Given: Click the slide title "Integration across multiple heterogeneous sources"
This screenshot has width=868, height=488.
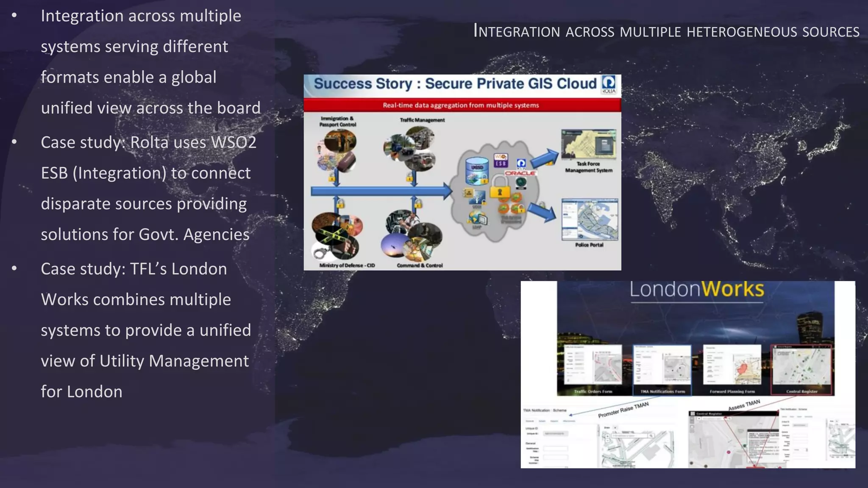Looking at the screenshot, I should 666,31.
